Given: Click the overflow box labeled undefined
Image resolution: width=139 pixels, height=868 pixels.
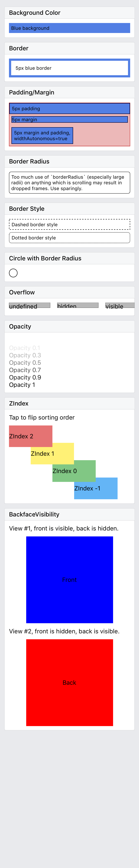Looking at the screenshot, I should click(30, 305).
